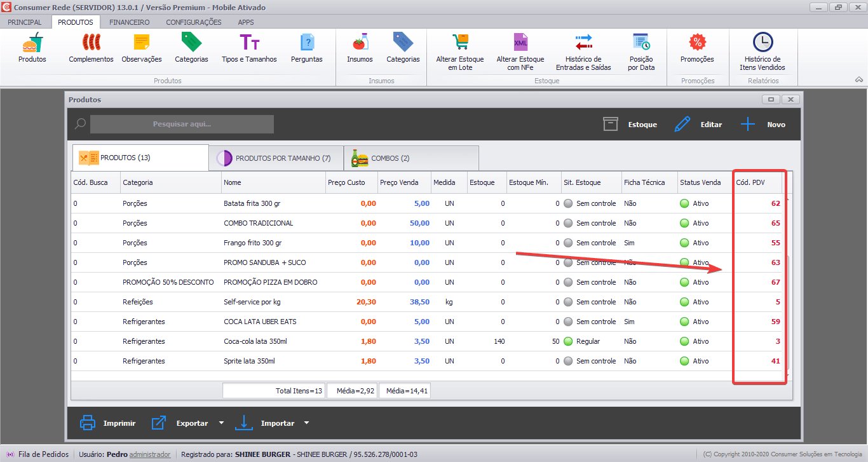Select the Batata frita 300 gr row
The image size is (868, 462).
point(426,203)
